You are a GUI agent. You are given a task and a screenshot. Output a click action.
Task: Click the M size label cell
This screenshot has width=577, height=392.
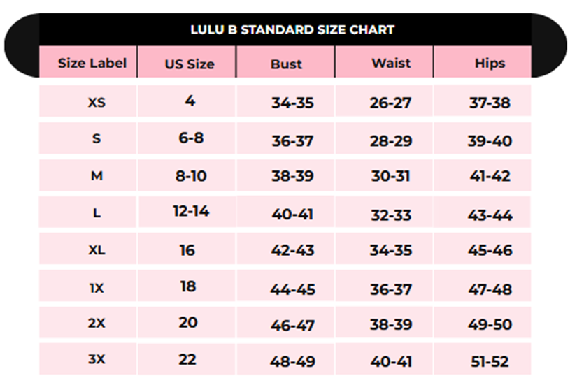pos(97,176)
